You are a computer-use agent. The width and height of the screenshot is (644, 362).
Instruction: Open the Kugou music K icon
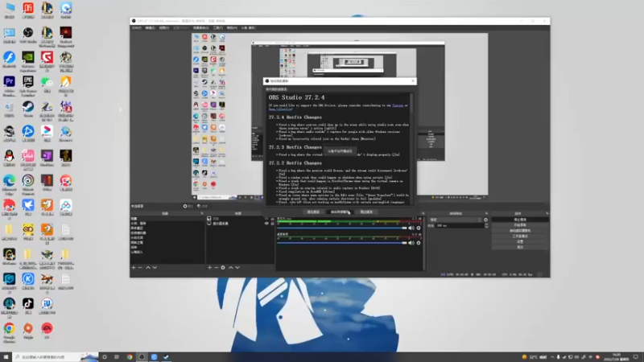28,282
